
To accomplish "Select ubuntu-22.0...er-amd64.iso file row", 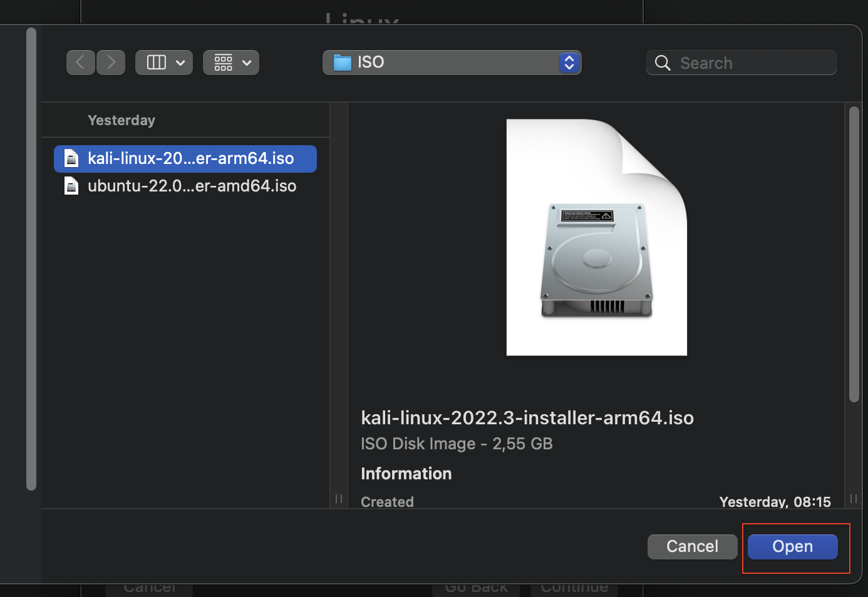I will 185,186.
